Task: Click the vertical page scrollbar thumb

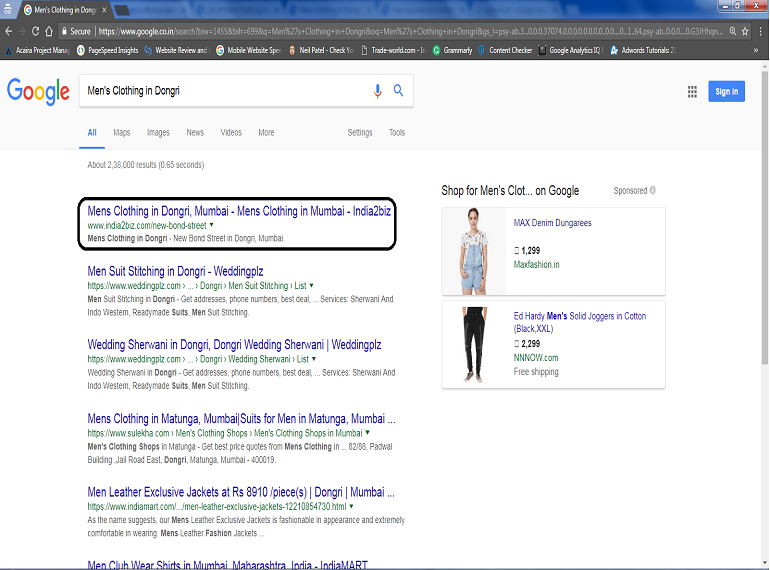Action: tap(765, 217)
